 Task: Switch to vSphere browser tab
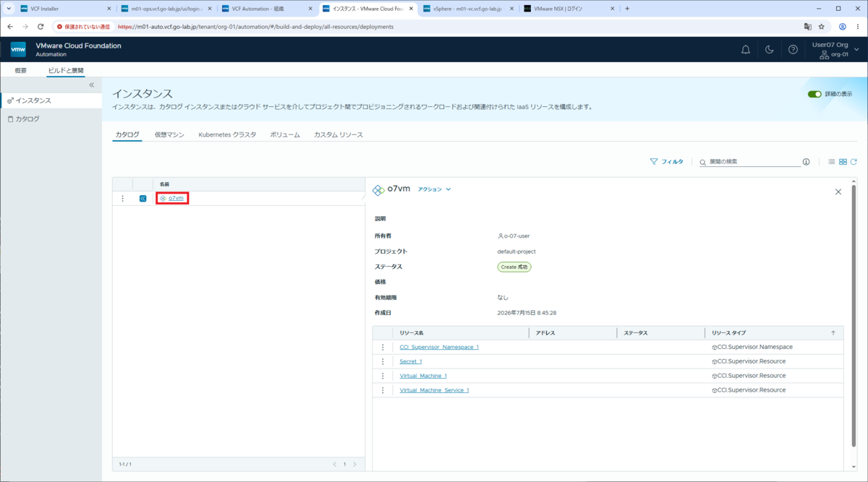click(x=469, y=9)
